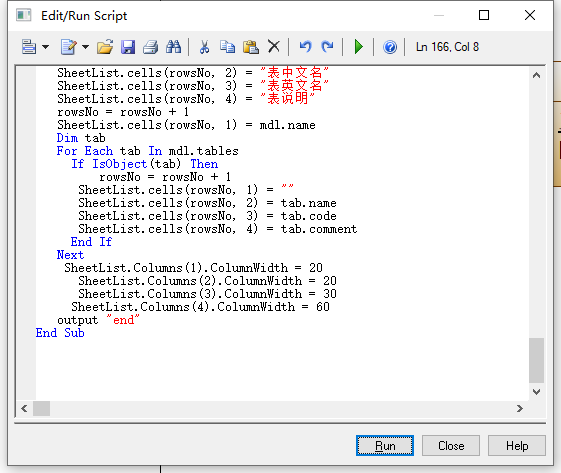Redo the last undone edit
The image size is (561, 473).
point(327,47)
